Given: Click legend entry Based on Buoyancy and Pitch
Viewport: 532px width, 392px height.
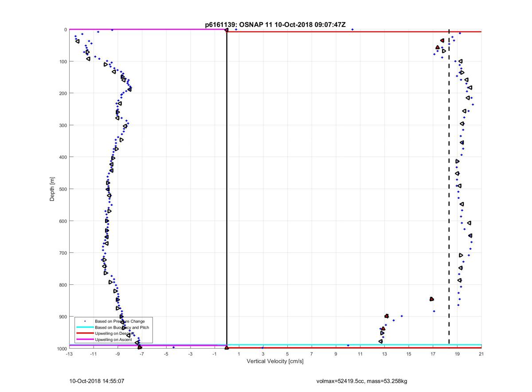Looking at the screenshot, I should (122, 327).
